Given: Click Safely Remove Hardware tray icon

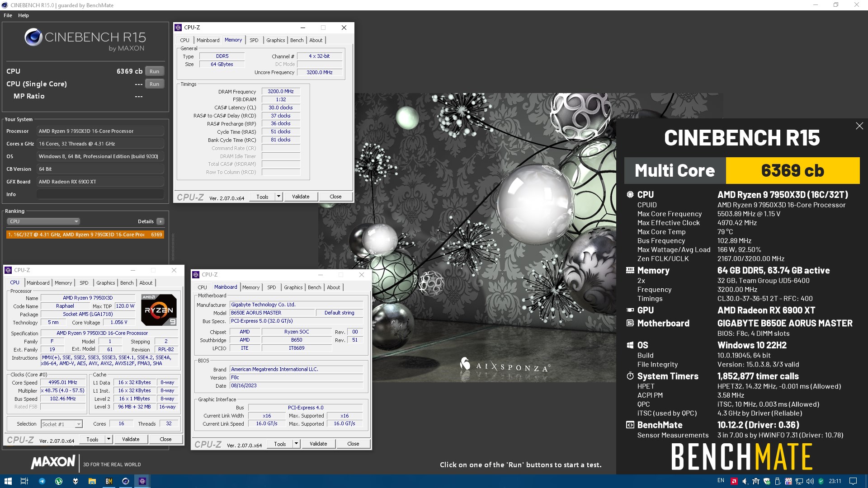Looking at the screenshot, I should 778,481.
